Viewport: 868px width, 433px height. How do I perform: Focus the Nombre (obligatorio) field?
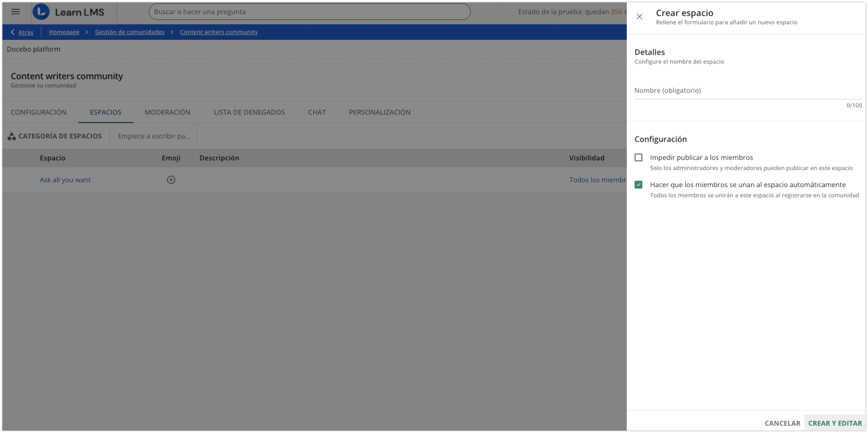tap(747, 91)
